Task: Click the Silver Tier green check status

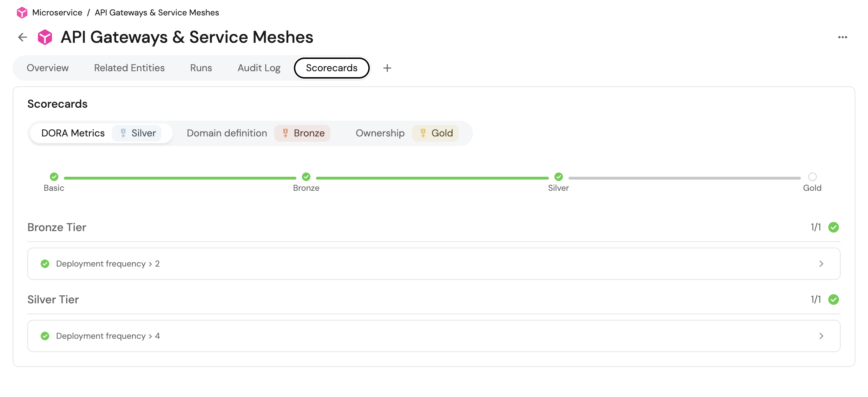Action: pos(833,300)
